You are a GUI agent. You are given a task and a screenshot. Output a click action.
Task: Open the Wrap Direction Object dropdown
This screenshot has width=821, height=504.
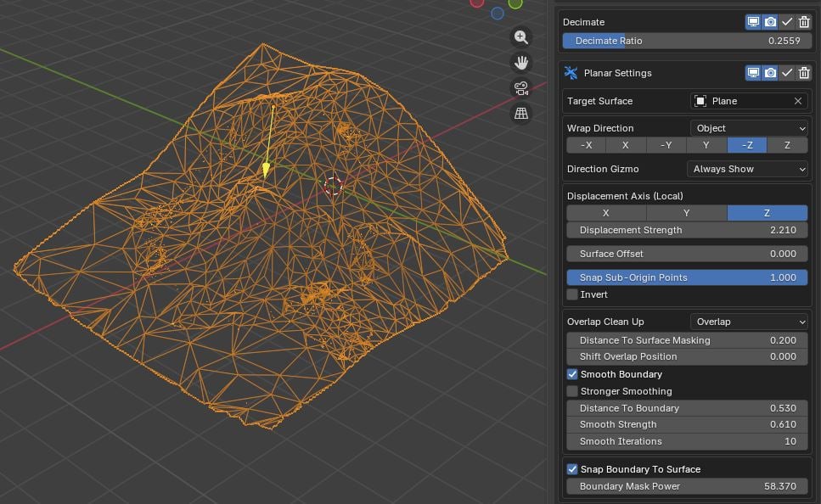(747, 128)
